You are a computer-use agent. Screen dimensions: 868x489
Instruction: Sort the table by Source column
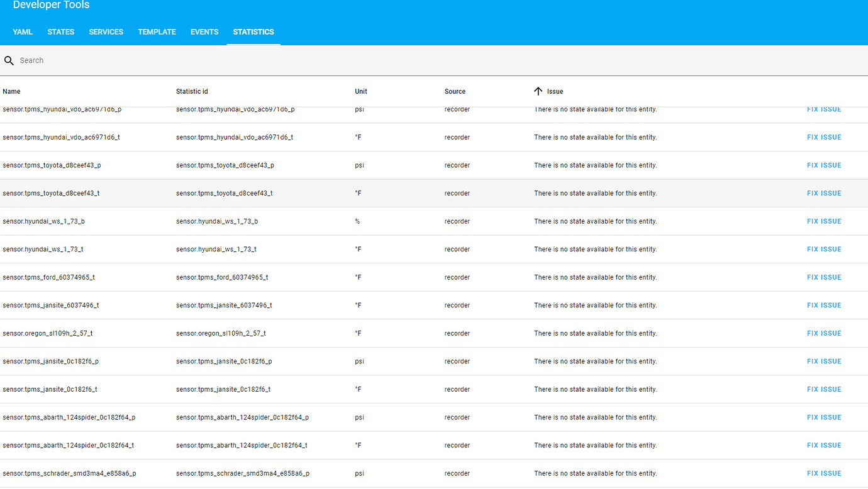click(x=454, y=91)
